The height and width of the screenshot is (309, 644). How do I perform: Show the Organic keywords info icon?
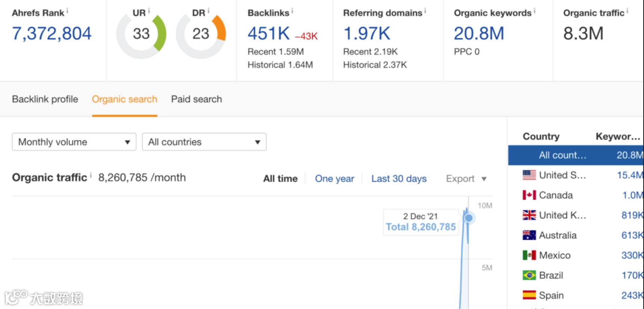pyautogui.click(x=534, y=11)
